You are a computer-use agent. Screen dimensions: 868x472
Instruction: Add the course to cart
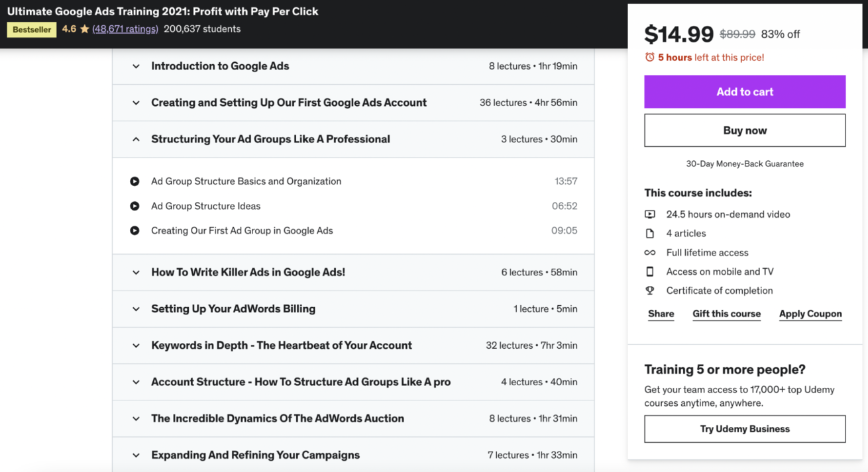[x=745, y=91]
